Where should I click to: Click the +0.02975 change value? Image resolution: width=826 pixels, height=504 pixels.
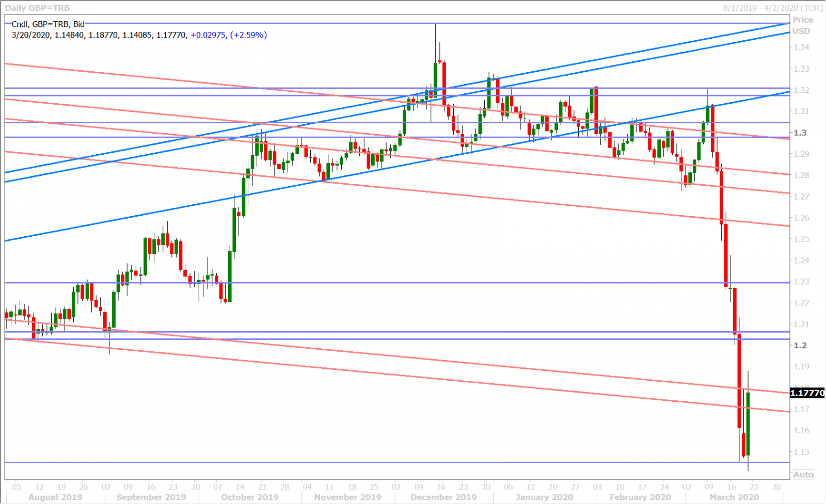tap(208, 35)
